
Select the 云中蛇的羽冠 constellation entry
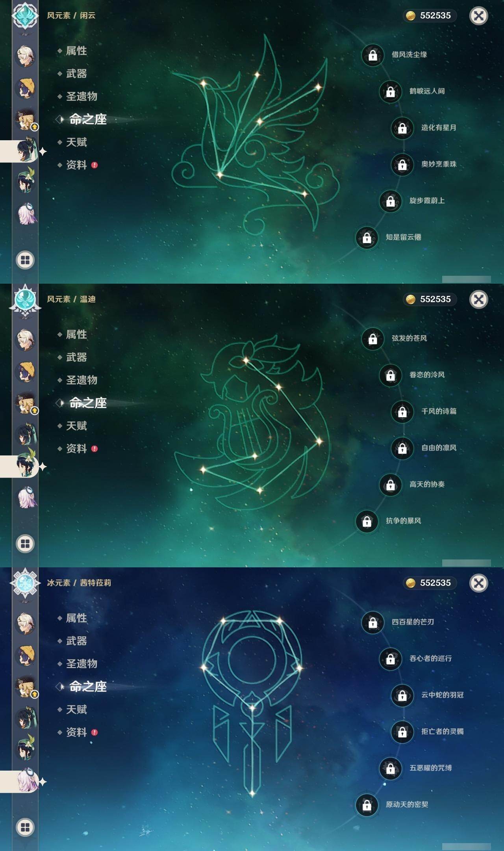(428, 695)
